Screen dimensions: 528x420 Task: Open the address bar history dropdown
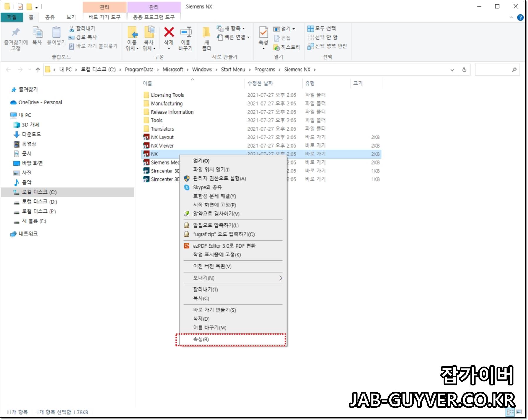[x=452, y=70]
